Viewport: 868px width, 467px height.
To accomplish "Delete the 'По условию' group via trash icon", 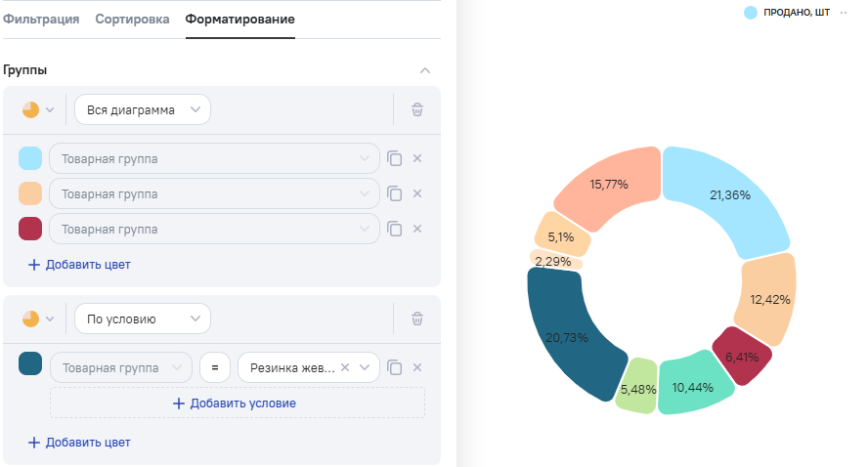I will click(417, 318).
